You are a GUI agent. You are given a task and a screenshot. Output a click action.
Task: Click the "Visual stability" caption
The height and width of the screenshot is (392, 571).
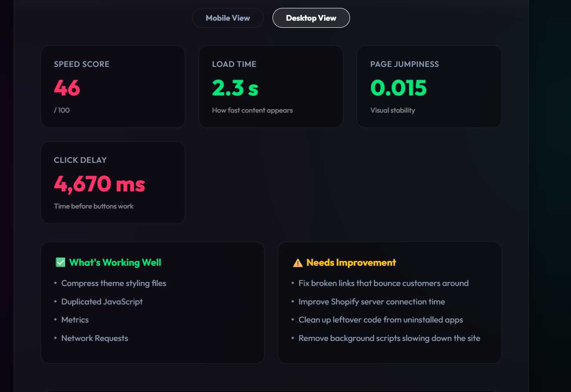[393, 110]
